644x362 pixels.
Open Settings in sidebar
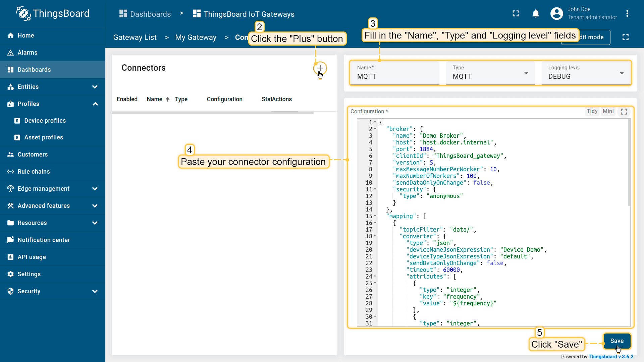[x=52, y=274]
